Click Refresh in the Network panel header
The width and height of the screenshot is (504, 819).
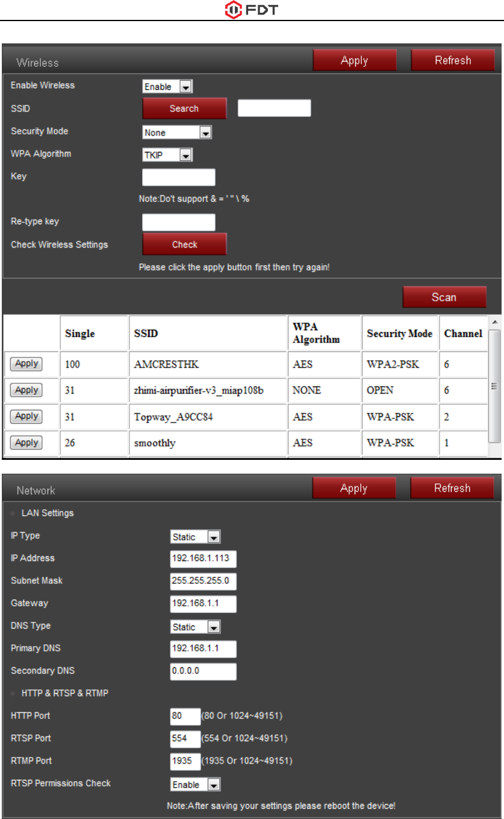click(453, 488)
